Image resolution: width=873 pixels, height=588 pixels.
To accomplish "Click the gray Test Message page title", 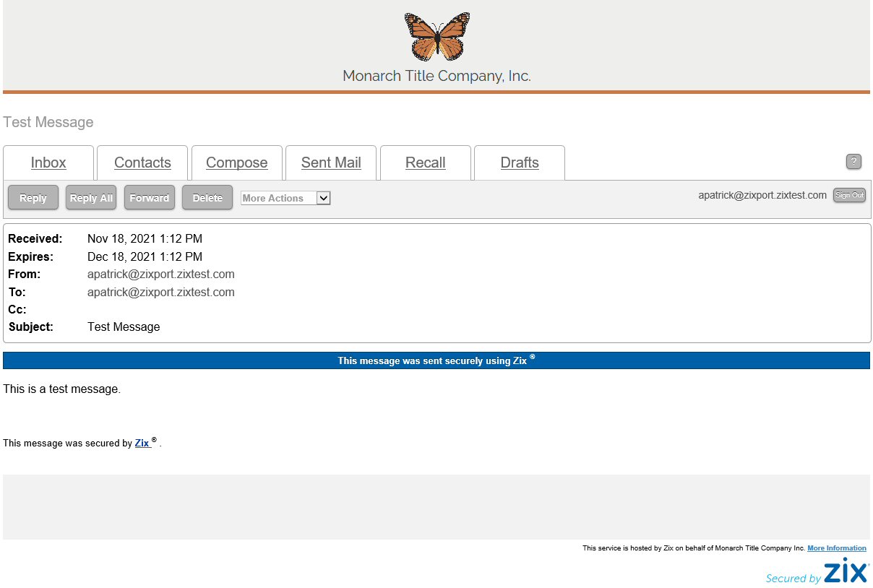I will [x=48, y=122].
